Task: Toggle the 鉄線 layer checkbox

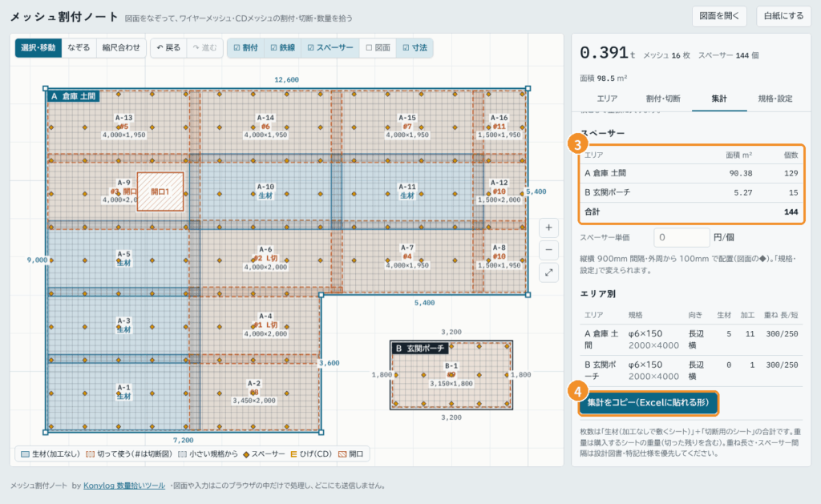Action: tap(283, 47)
